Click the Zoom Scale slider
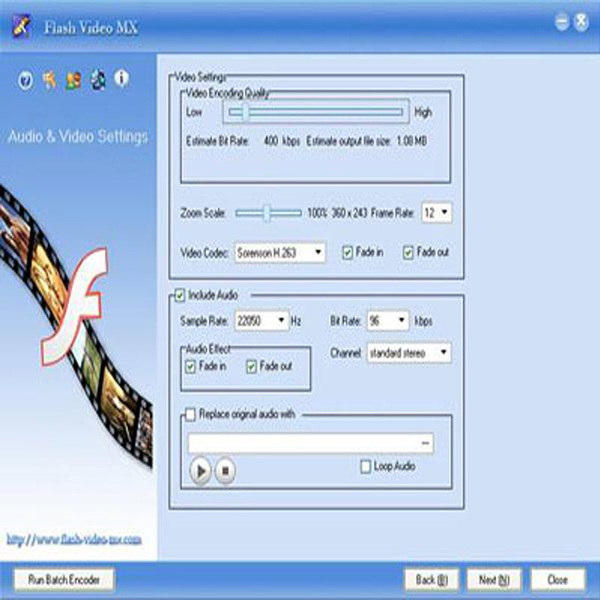 click(269, 213)
